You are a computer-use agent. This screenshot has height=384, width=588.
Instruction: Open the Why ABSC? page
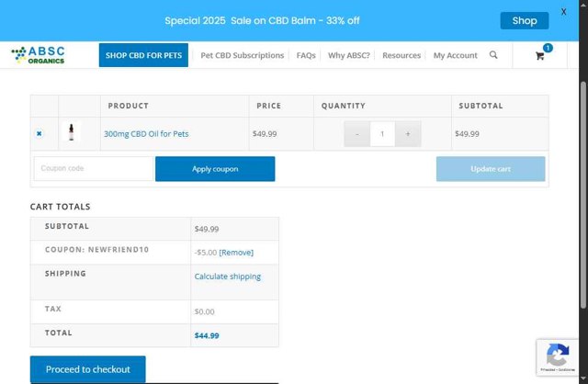349,55
